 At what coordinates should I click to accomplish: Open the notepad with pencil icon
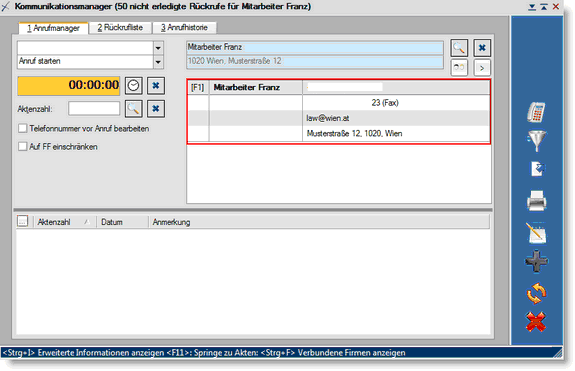[x=536, y=233]
